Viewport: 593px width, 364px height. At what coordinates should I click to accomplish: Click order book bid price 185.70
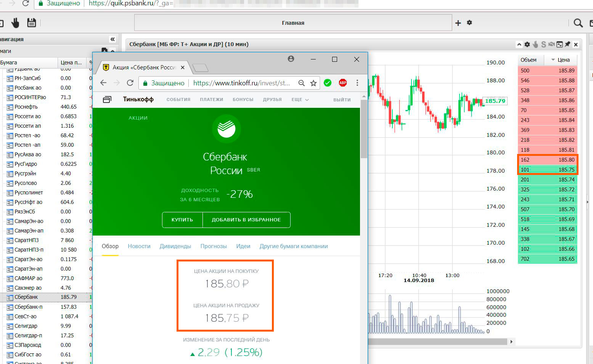(566, 209)
